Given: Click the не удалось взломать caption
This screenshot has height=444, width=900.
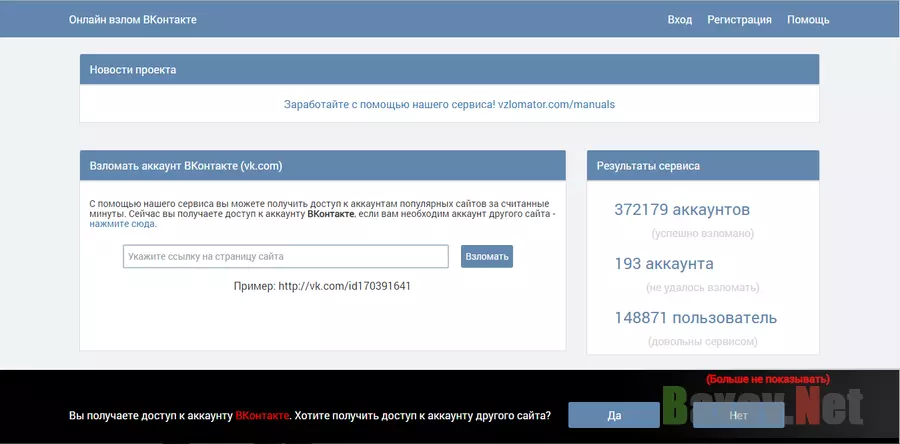Looking at the screenshot, I should click(703, 287).
